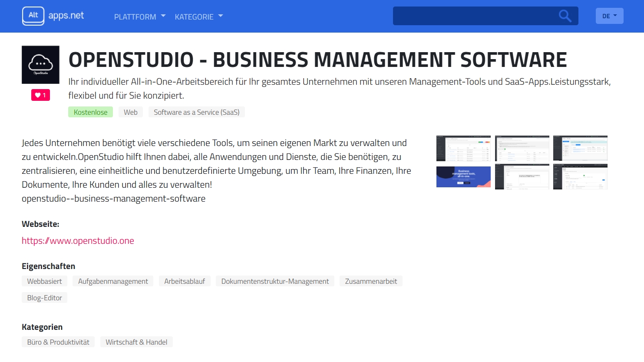This screenshot has height=362, width=644.
Task: Open the middle thumbnail in the bottom row
Action: 522,177
